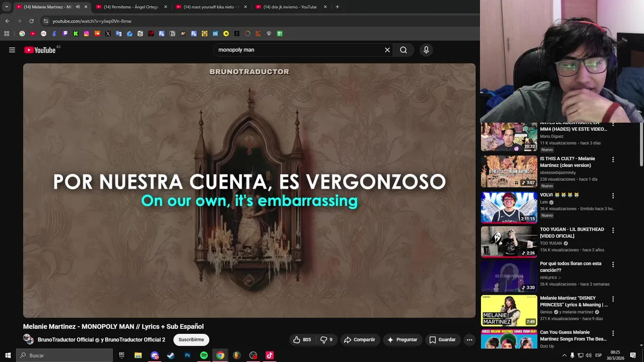Viewport: 644px width, 362px height.
Task: Click the Windows Buscar search box
Action: [64, 355]
